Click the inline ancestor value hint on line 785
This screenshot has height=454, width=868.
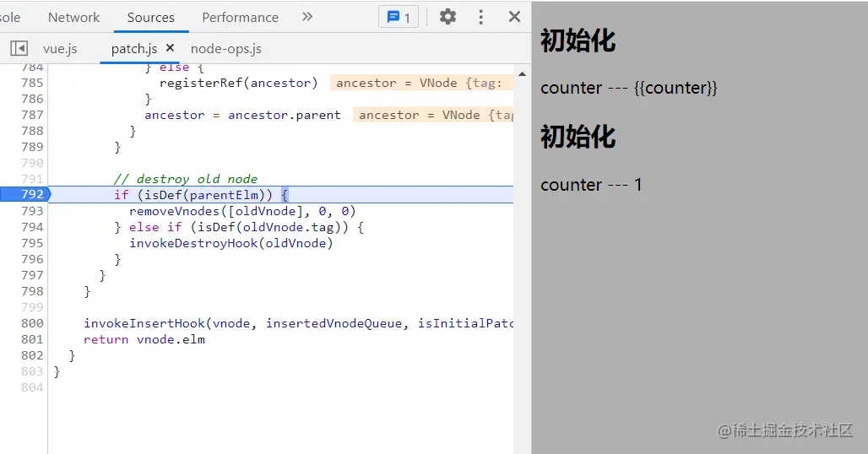(x=421, y=83)
